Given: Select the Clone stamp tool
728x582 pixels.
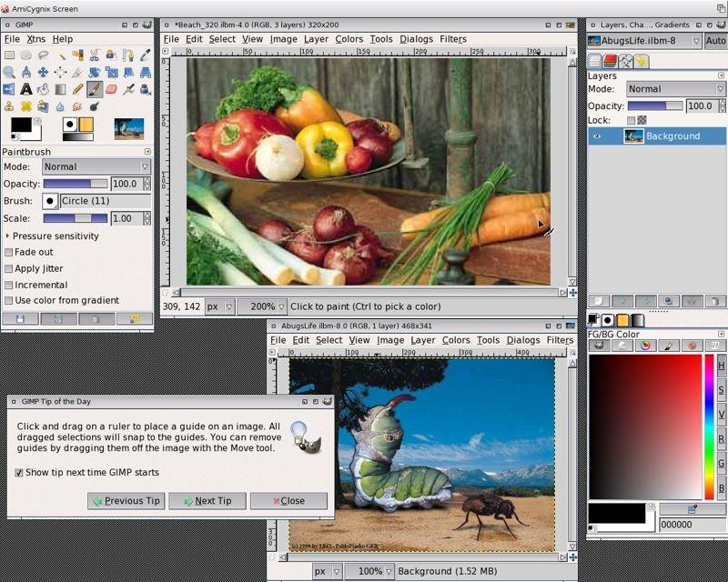Looking at the screenshot, I should tap(9, 106).
